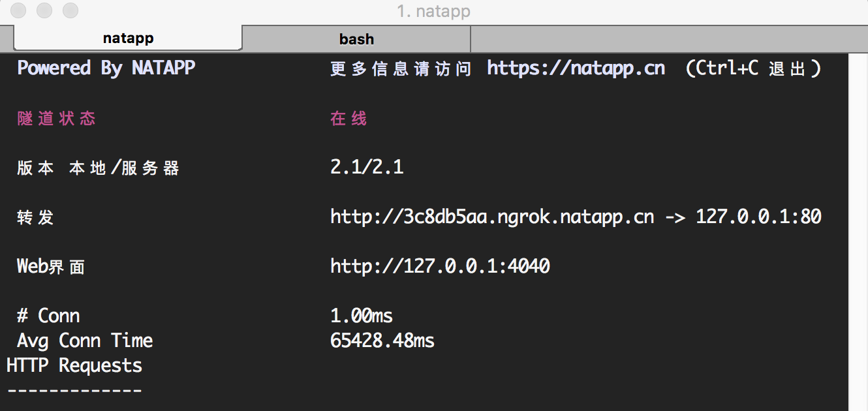868x411 pixels.
Task: Click the '版本 本地/服务器' label
Action: point(98,168)
